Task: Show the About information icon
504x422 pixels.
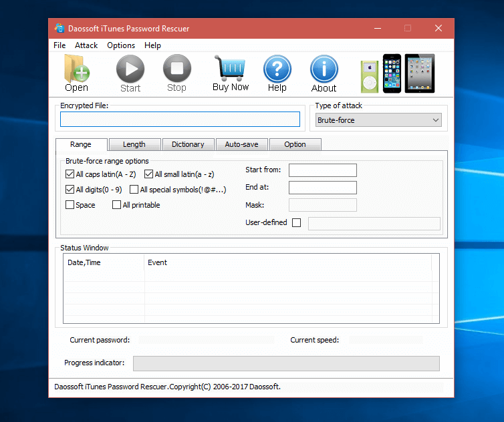Action: (x=324, y=73)
